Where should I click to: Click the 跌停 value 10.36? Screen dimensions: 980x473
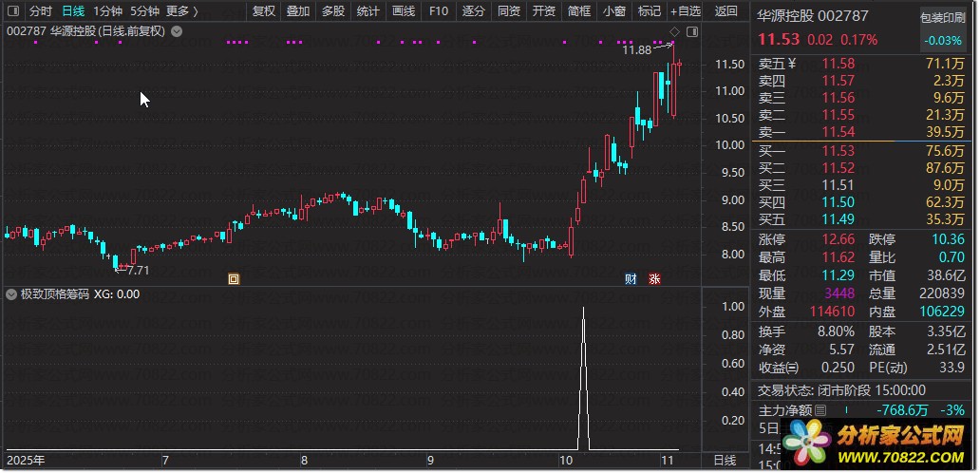click(x=948, y=239)
